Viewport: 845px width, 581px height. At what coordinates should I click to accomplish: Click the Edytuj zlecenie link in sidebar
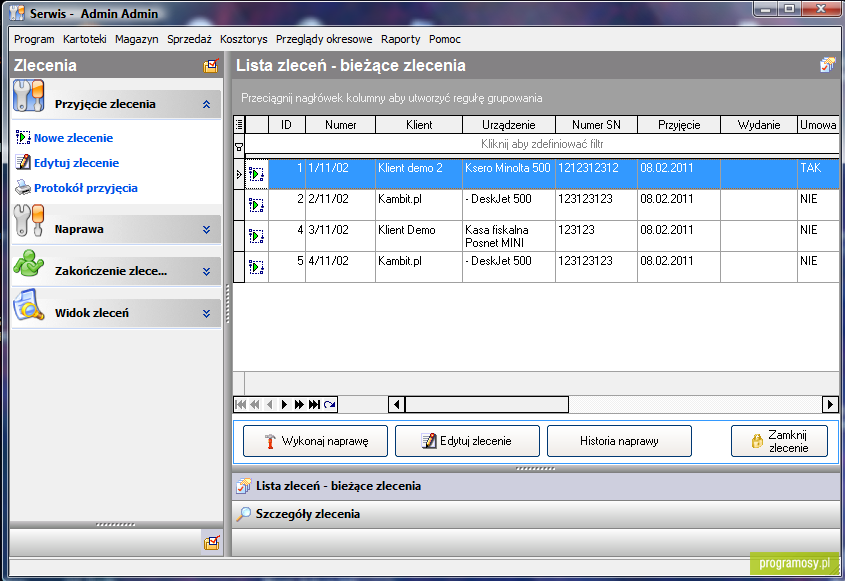pos(77,163)
